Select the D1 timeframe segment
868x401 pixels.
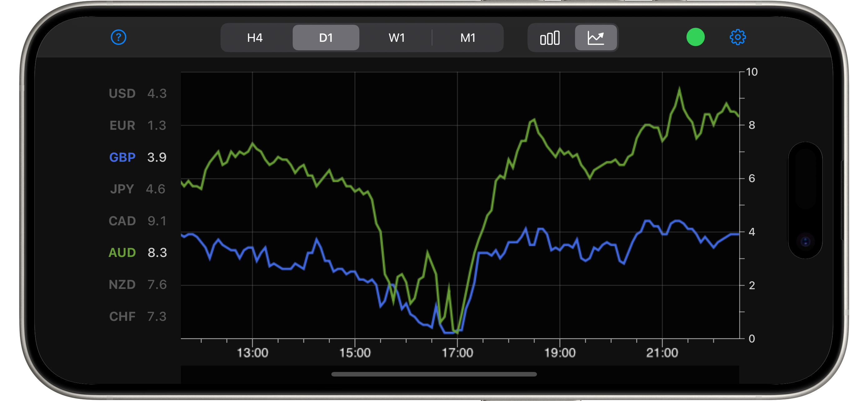326,37
